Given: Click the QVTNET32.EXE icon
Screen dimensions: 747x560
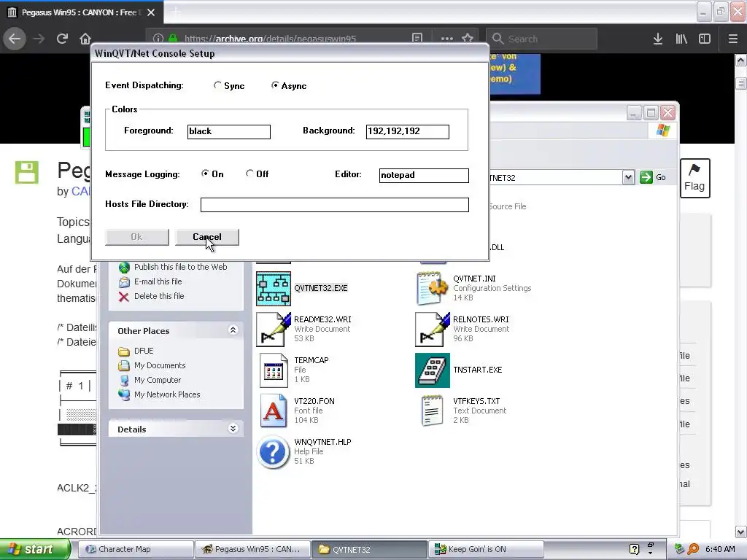Looking at the screenshot, I should [x=274, y=289].
